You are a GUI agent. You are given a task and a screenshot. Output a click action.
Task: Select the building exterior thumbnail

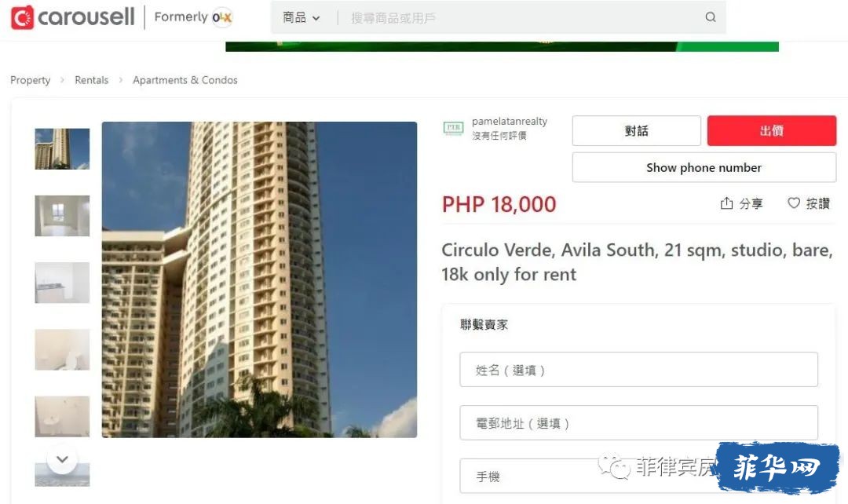(x=62, y=148)
